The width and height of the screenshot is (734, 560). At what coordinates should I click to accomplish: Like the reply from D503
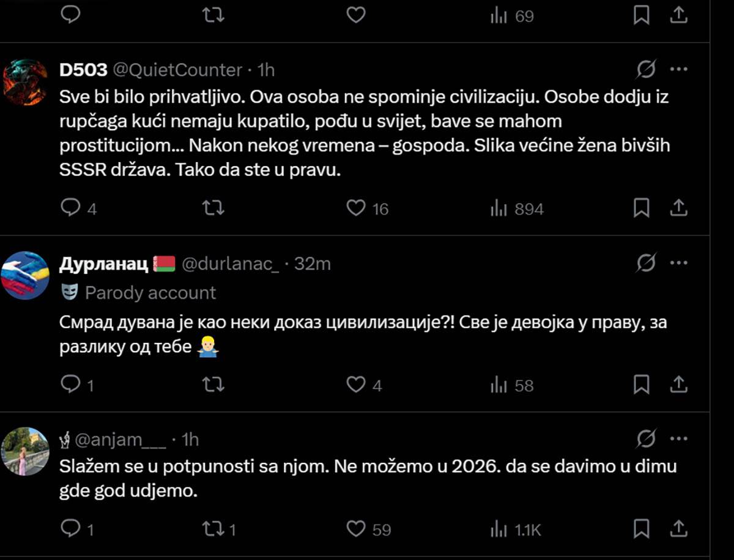pyautogui.click(x=355, y=208)
